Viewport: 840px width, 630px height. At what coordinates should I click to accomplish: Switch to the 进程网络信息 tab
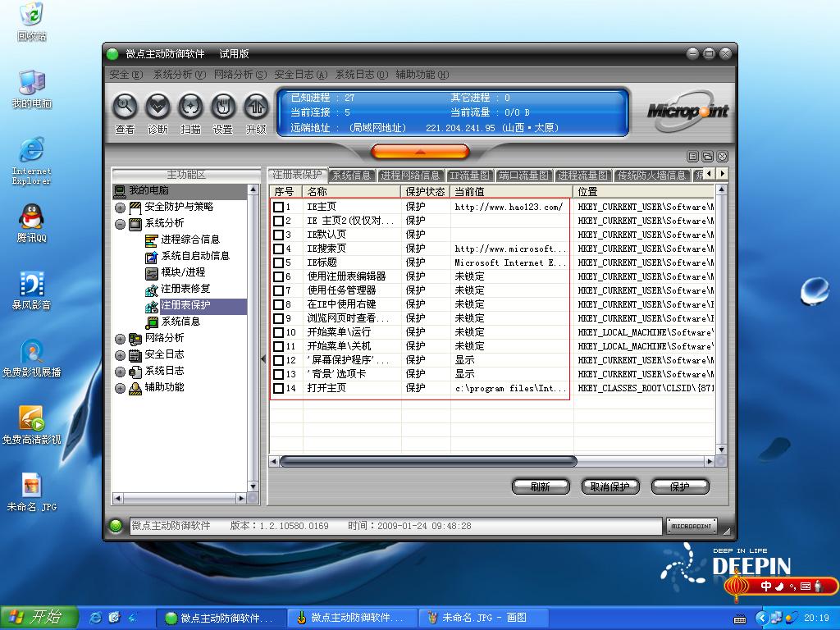410,176
